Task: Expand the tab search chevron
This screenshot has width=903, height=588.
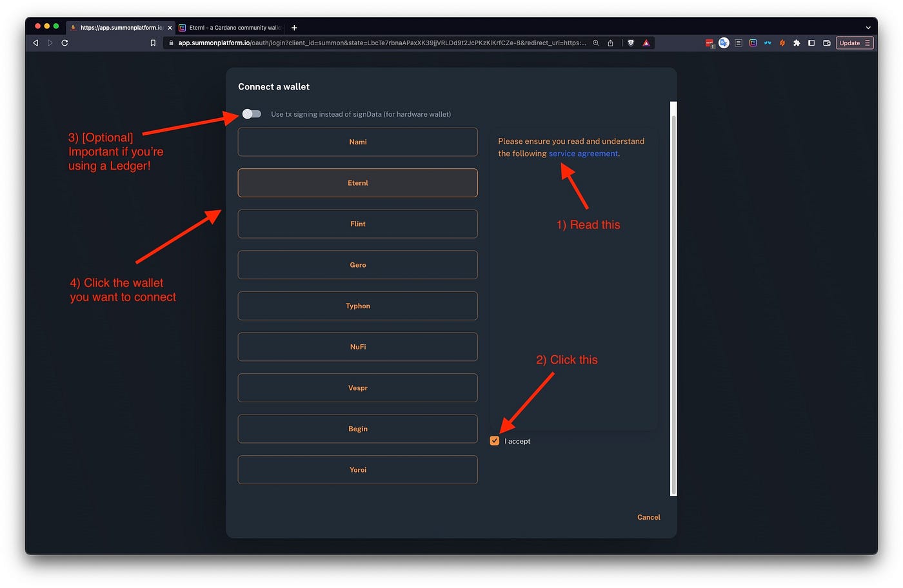Action: [x=868, y=28]
